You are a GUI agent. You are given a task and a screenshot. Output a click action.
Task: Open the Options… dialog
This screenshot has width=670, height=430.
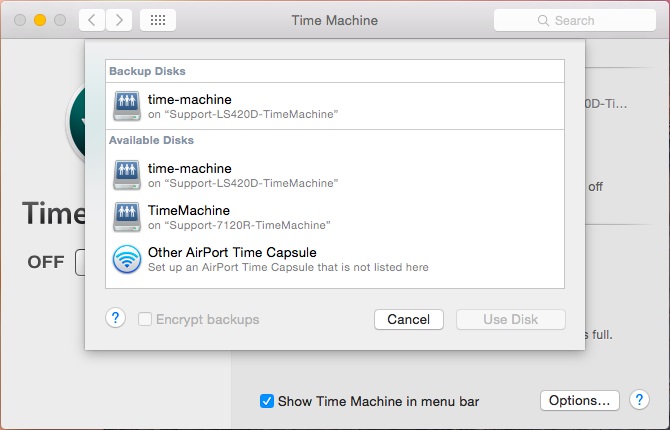[x=579, y=400]
